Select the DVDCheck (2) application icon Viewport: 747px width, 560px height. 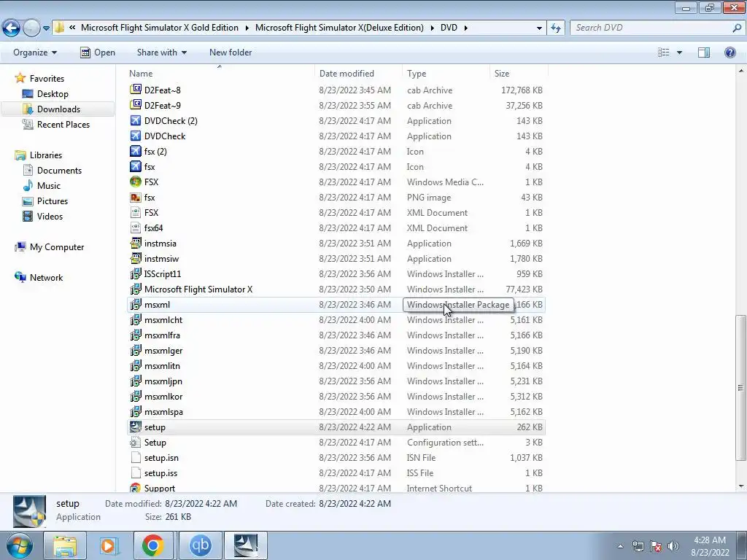tap(136, 120)
